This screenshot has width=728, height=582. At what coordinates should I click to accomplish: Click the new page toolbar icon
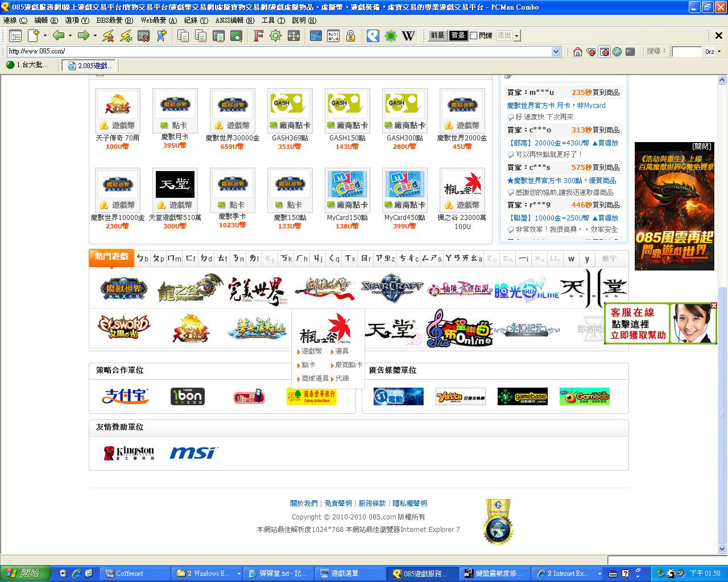pyautogui.click(x=34, y=36)
